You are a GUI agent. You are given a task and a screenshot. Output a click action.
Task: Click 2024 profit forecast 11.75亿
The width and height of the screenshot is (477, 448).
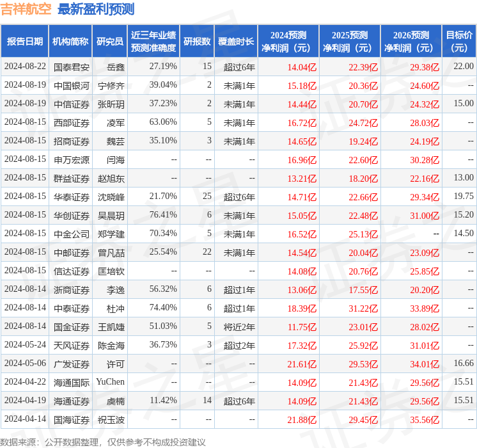(x=302, y=327)
